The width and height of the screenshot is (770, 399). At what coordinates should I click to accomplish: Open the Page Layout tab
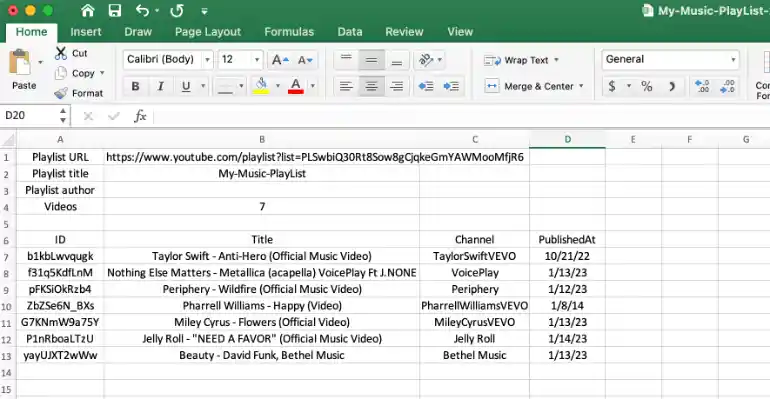click(x=208, y=32)
